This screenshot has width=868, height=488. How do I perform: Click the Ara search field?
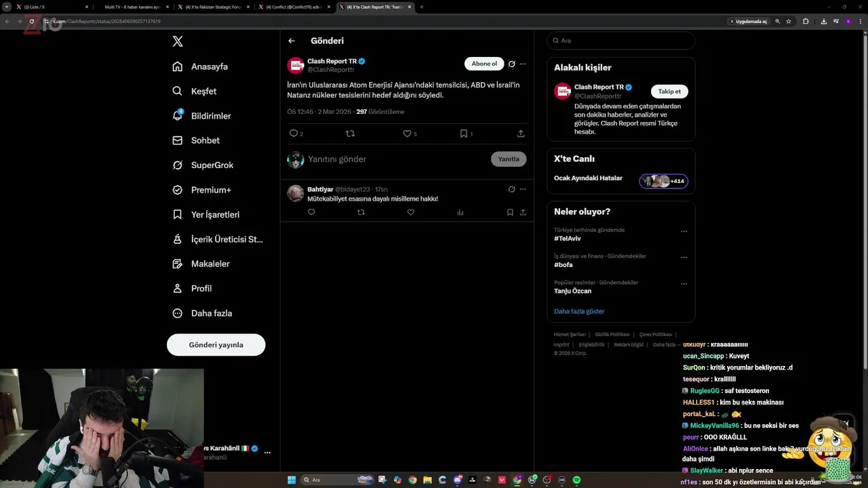pos(621,41)
